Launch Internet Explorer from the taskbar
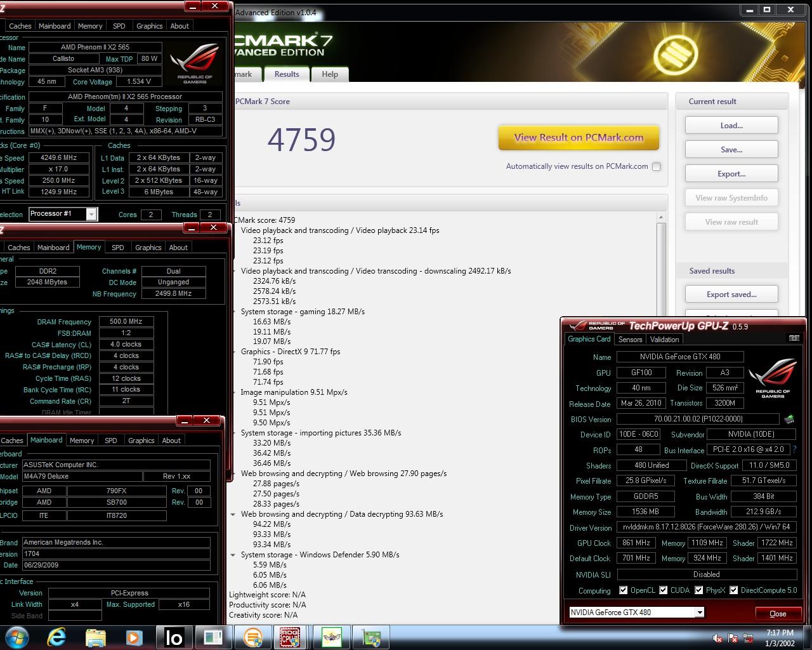The image size is (812, 650). 56,637
